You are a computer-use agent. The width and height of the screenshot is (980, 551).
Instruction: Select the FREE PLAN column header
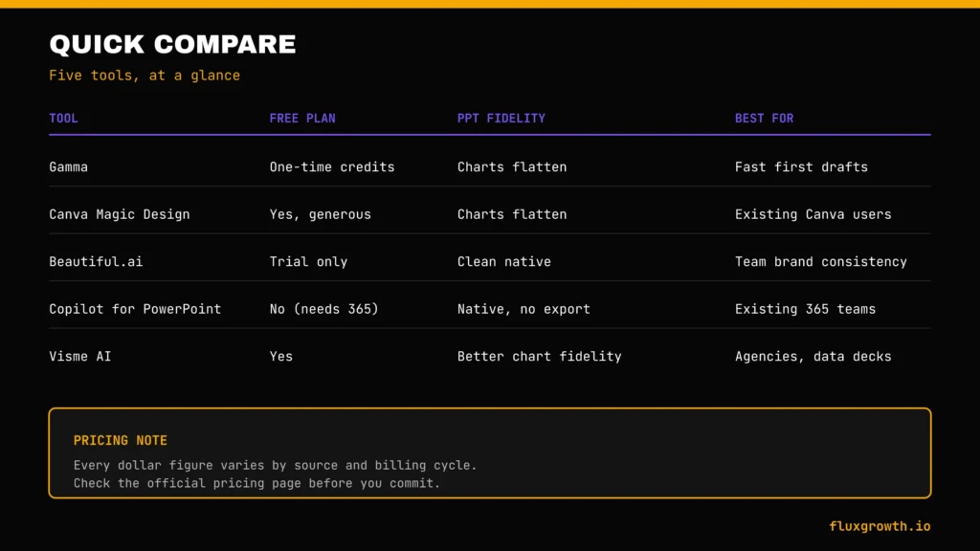click(x=302, y=118)
